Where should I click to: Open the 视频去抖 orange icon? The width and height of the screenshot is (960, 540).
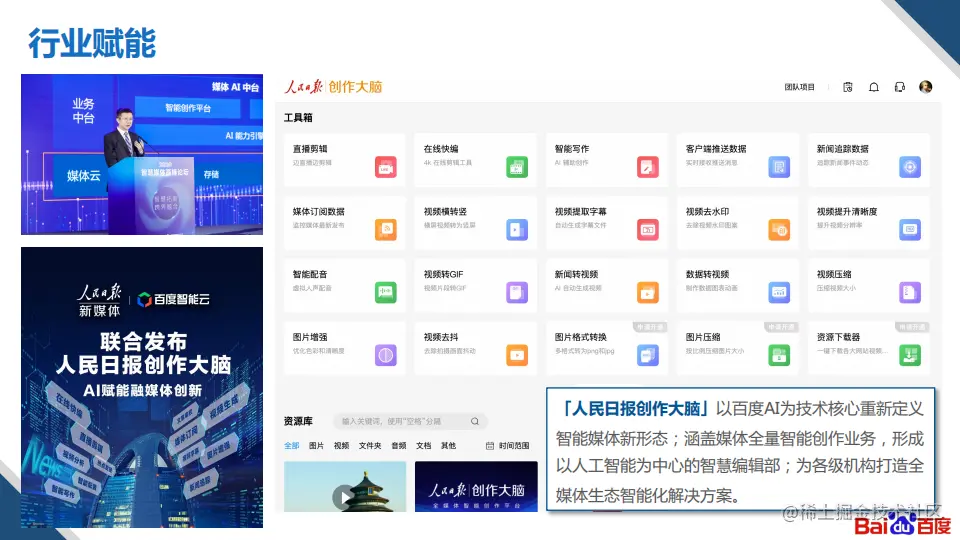[517, 355]
